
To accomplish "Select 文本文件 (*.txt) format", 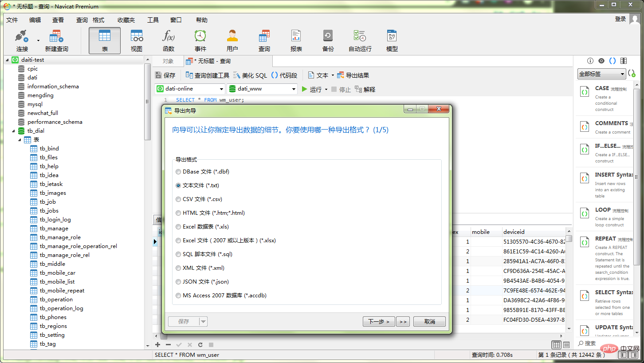I will click(x=197, y=185).
